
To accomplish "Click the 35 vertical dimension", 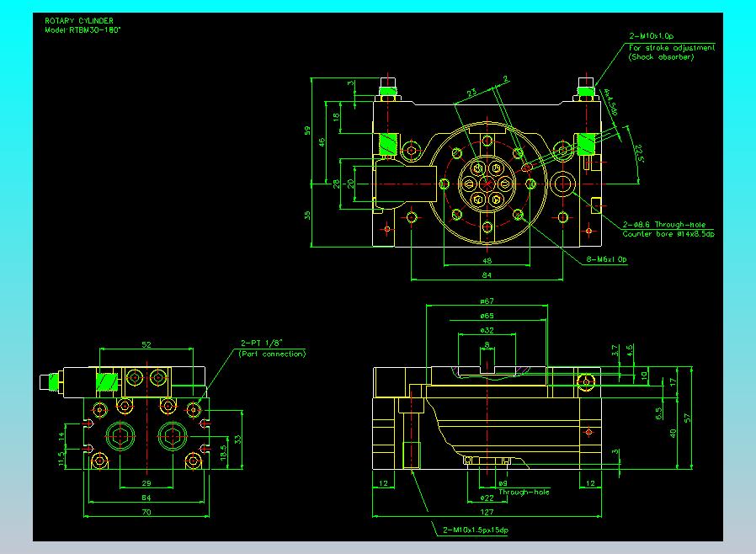I will [x=307, y=215].
